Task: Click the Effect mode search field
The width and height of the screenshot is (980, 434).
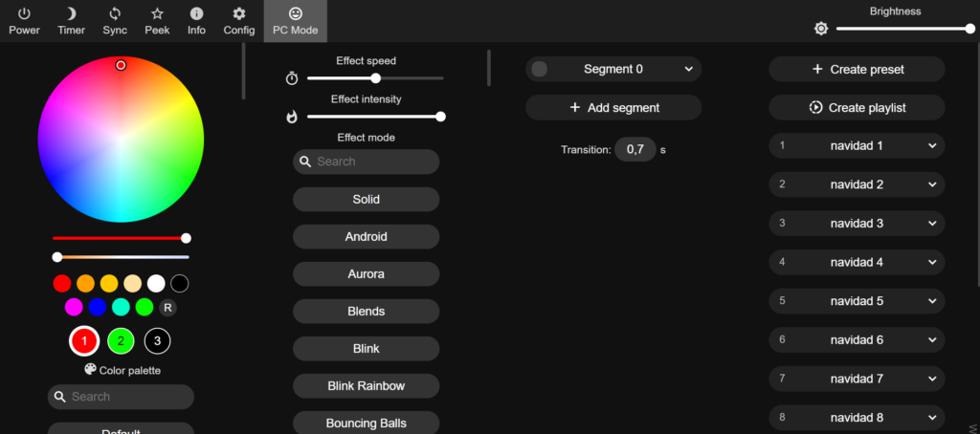Action: pyautogui.click(x=367, y=162)
